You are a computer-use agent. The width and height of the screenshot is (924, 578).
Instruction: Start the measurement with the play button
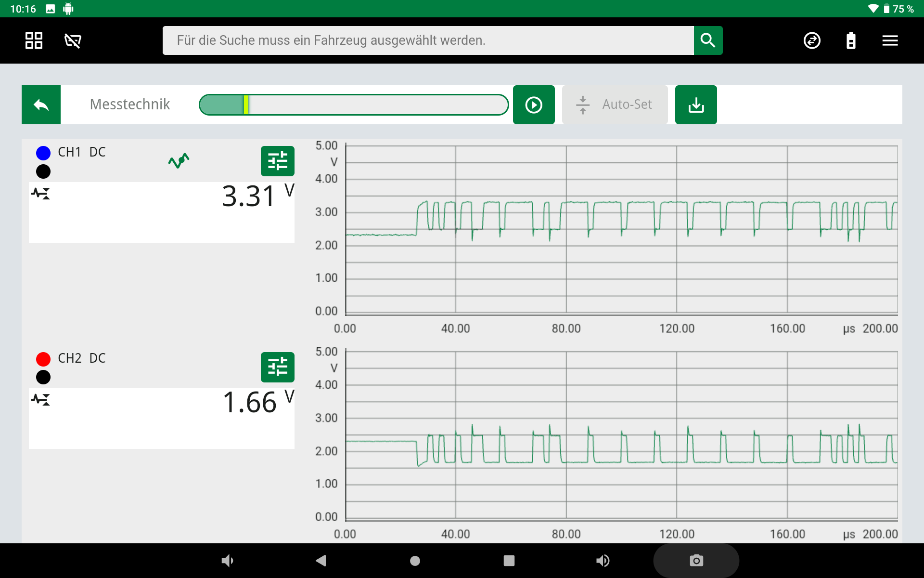coord(534,105)
